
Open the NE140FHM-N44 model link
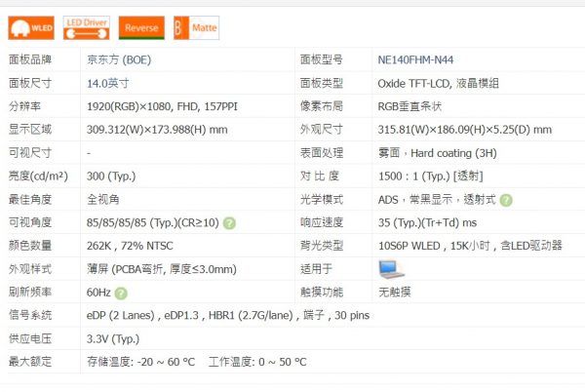tap(415, 60)
